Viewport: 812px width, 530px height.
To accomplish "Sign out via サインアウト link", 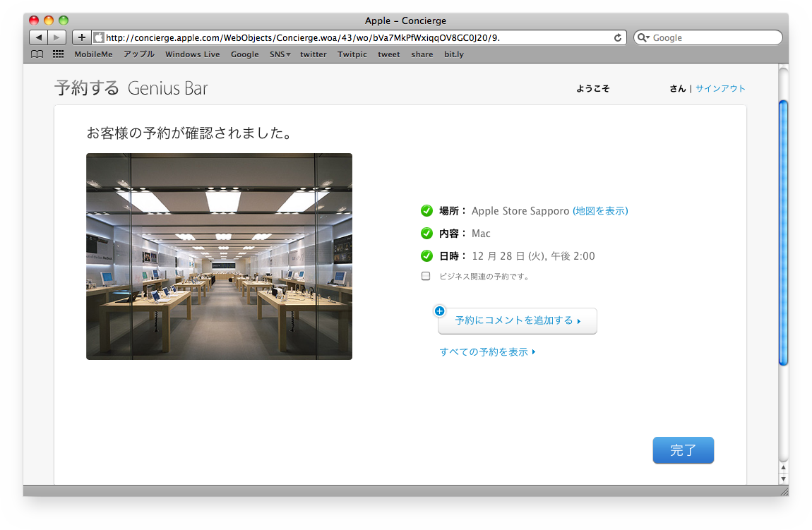I will click(x=720, y=88).
